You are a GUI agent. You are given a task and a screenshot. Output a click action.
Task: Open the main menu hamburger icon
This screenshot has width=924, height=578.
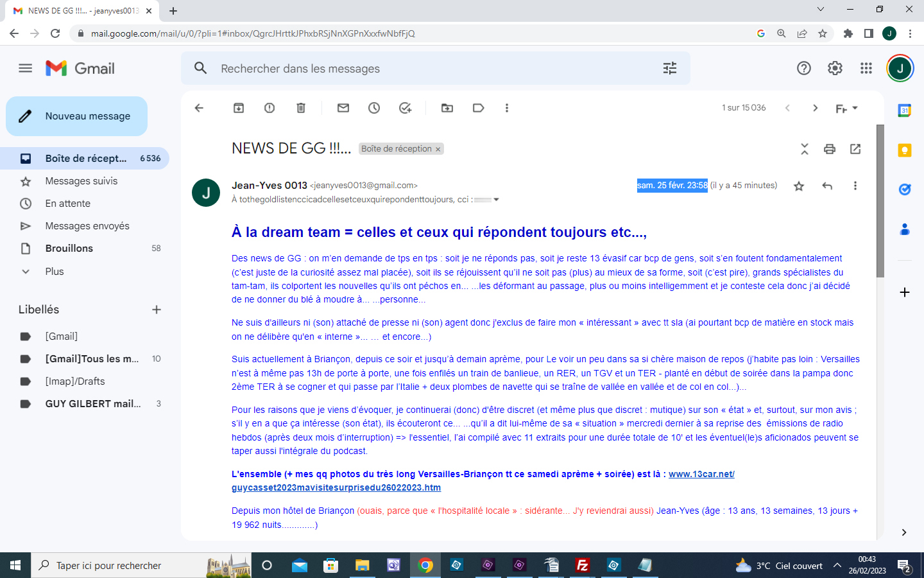(26, 68)
